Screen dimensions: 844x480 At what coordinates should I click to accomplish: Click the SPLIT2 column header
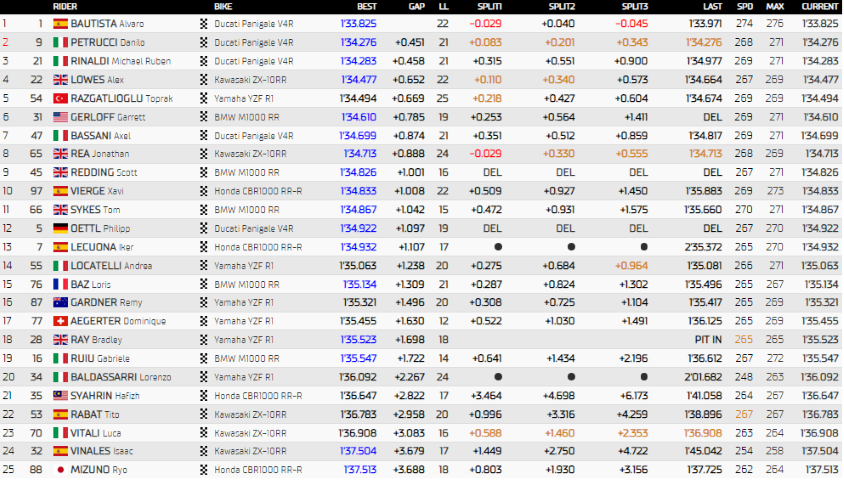click(561, 6)
